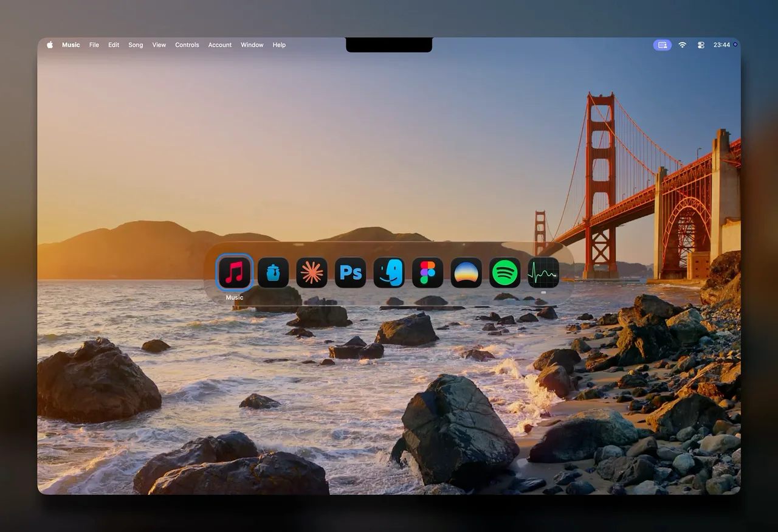This screenshot has width=778, height=532.
Task: Open the sunrise gradient app icon
Action: tap(466, 272)
